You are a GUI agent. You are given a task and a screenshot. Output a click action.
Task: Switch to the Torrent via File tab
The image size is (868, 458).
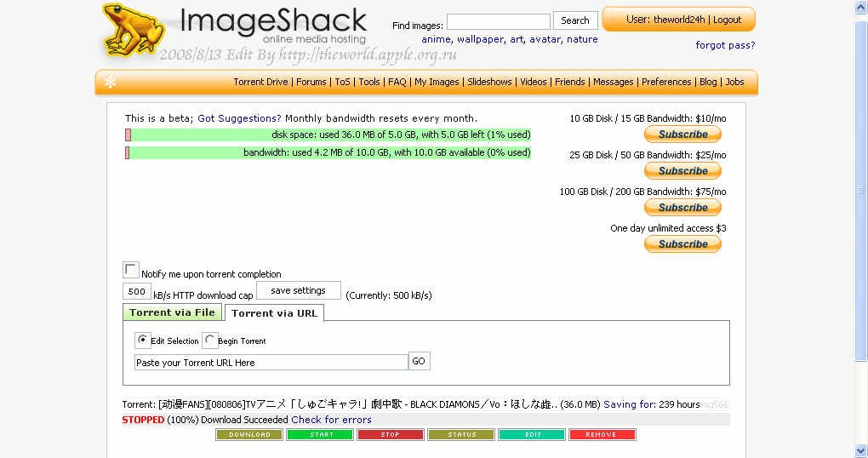click(x=172, y=312)
